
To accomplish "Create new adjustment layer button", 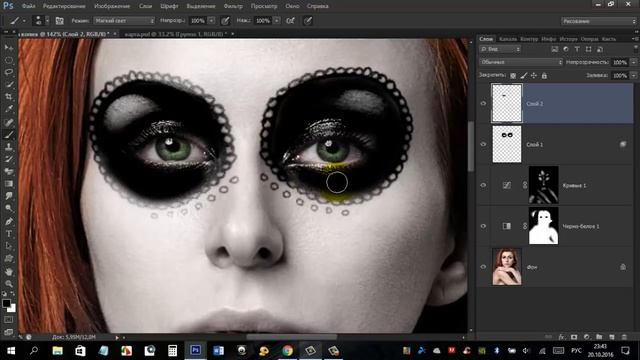I will coord(587,337).
